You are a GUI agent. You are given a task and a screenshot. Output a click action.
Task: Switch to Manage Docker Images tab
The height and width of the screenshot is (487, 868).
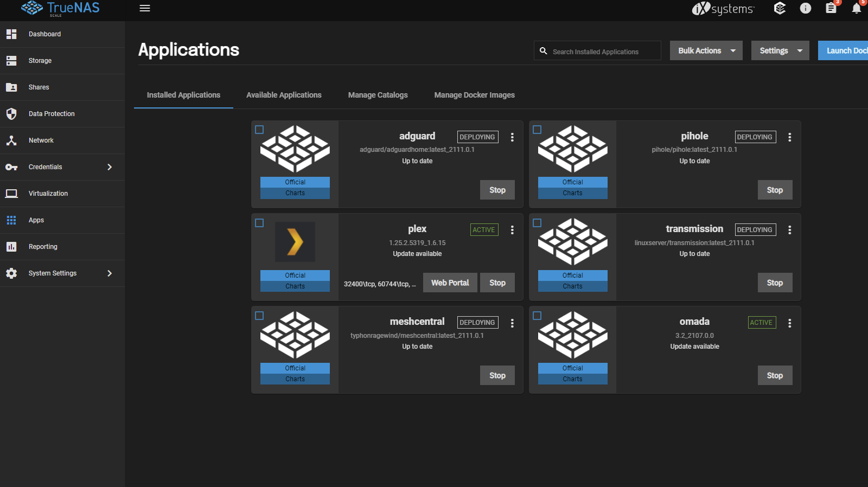coord(475,95)
